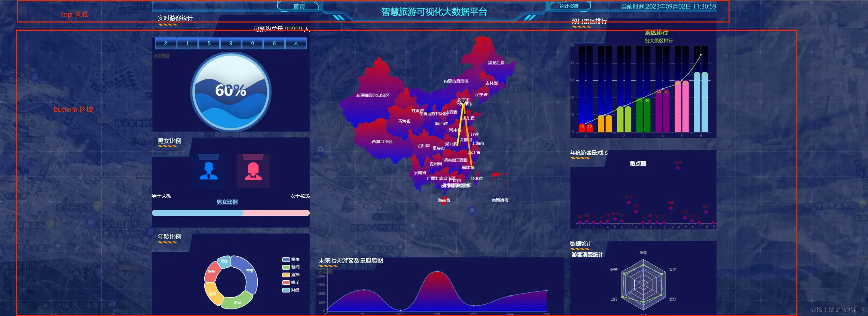Click the 60% water ball gauge
Image resolution: width=868 pixels, height=316 pixels.
coord(231,91)
